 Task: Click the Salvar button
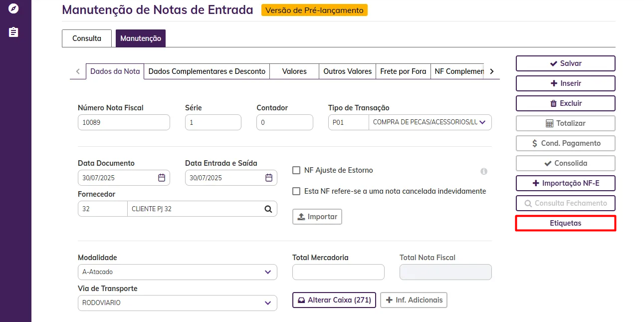(565, 63)
